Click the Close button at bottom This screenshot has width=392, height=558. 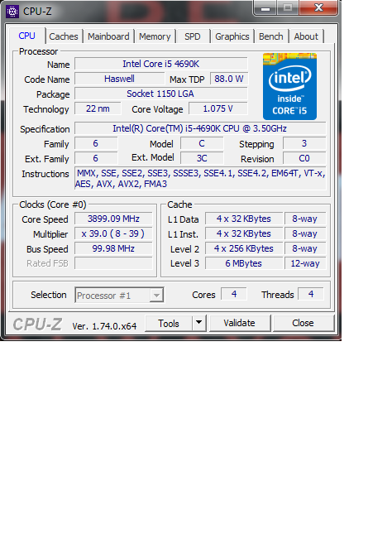pyautogui.click(x=304, y=323)
